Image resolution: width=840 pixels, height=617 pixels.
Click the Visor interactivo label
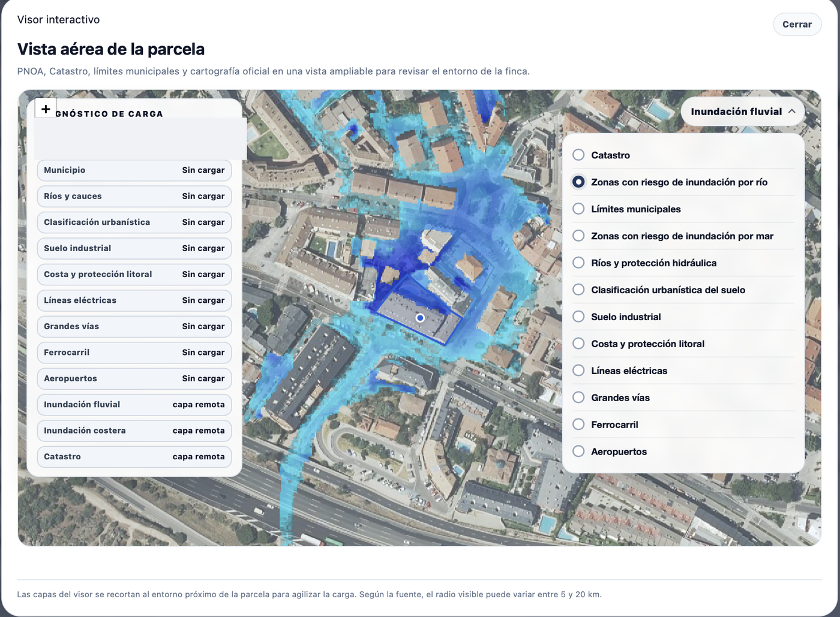59,20
